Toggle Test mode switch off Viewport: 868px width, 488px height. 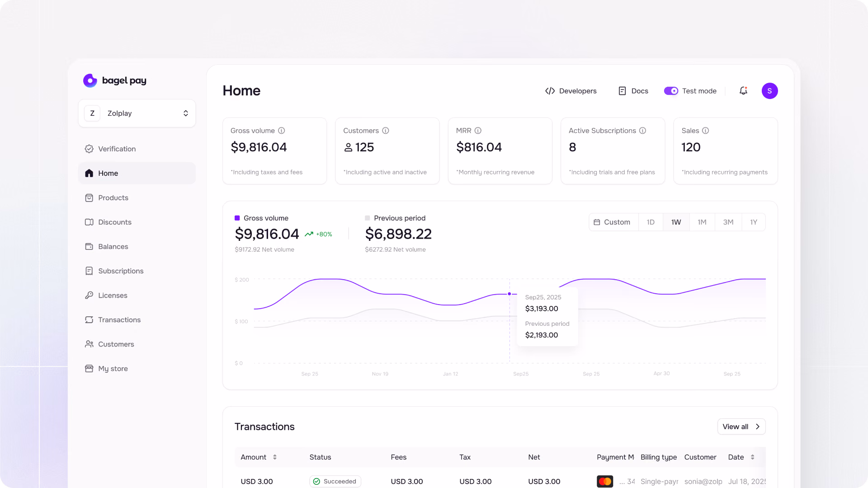671,91
